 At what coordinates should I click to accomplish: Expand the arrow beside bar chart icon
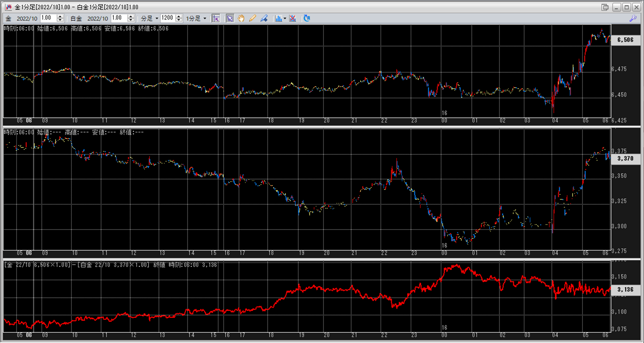285,19
